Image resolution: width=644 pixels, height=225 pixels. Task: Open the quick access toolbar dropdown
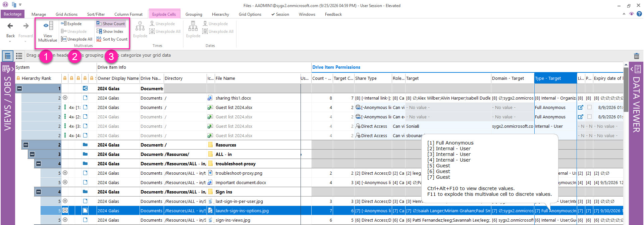[20, 5]
